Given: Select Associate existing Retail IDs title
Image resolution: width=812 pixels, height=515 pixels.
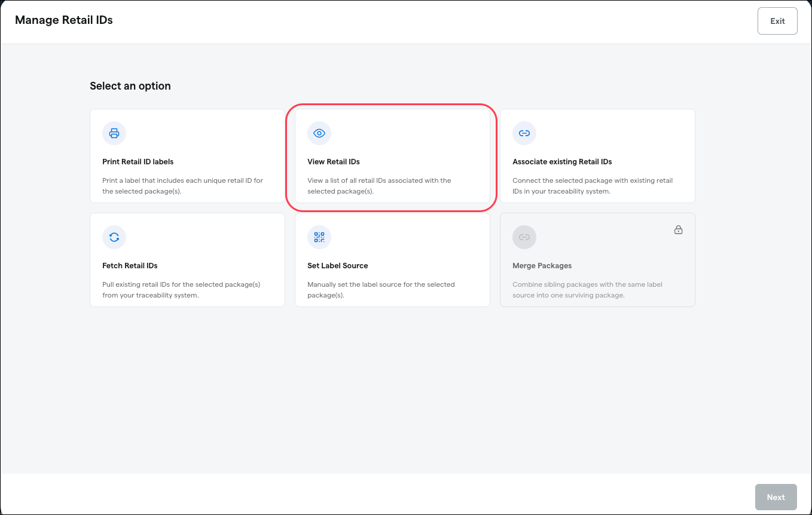Looking at the screenshot, I should [562, 162].
